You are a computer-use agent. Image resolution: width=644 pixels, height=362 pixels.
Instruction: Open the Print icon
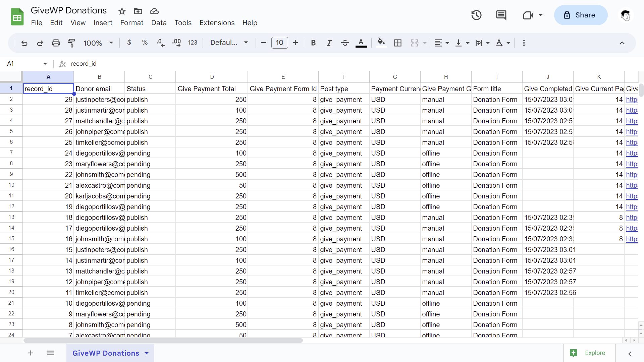(56, 43)
